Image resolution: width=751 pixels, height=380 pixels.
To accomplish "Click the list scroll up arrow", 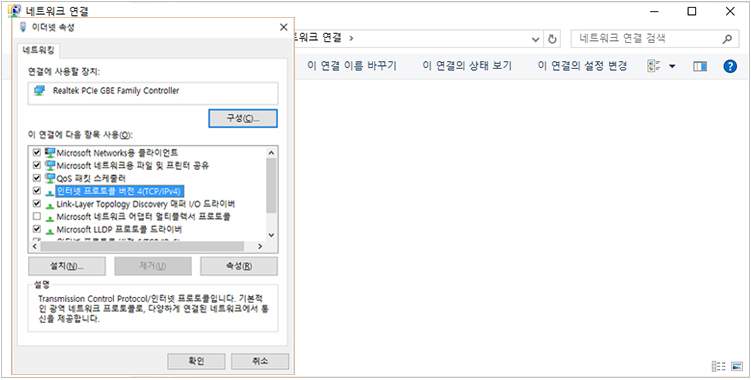I will point(271,153).
